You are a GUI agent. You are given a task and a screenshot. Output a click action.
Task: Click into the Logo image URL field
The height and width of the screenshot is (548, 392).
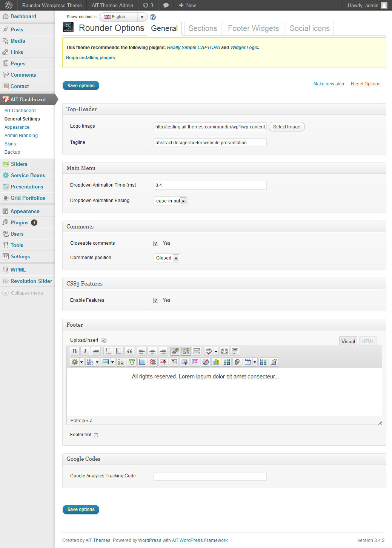click(x=210, y=127)
